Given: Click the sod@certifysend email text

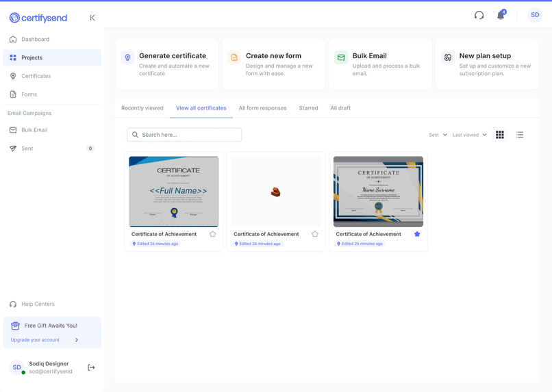Looking at the screenshot, I should point(51,371).
